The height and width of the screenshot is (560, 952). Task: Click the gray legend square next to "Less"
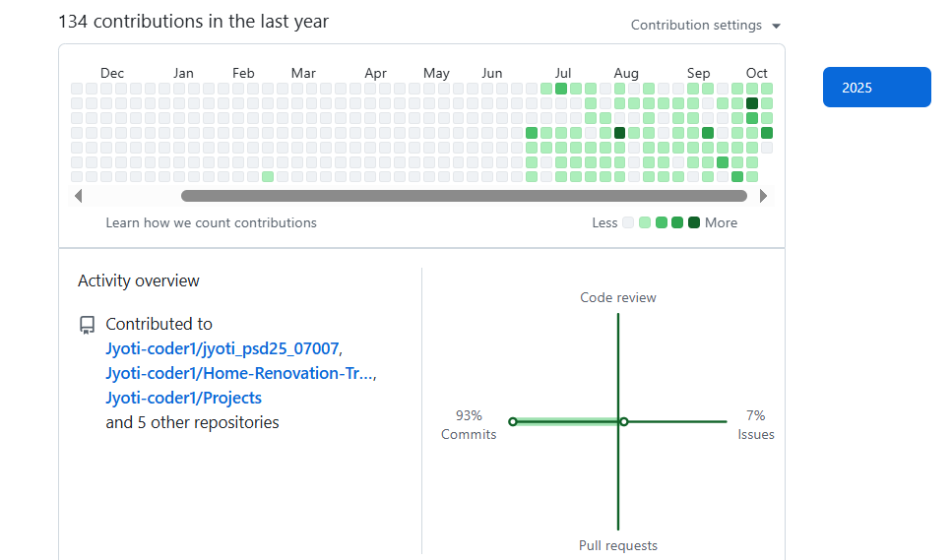628,222
